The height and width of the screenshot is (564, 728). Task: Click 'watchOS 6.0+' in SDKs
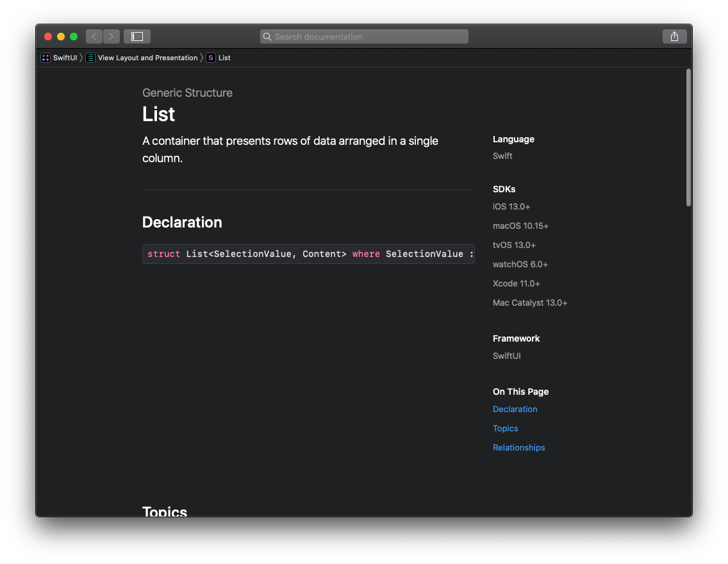click(520, 264)
